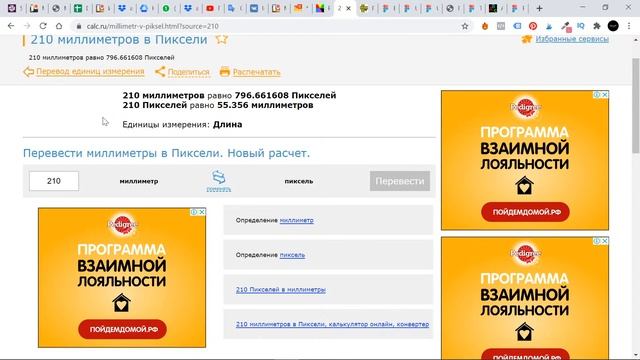Open Перевод единиц измерения link

[90, 71]
